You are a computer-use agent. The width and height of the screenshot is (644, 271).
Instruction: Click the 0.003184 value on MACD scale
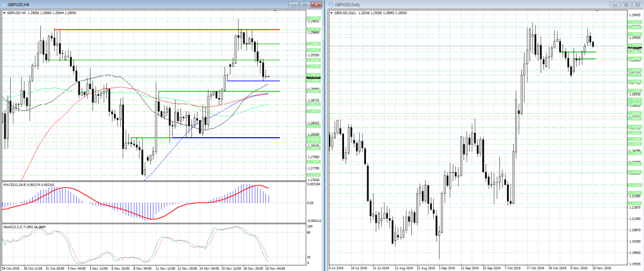314,184
